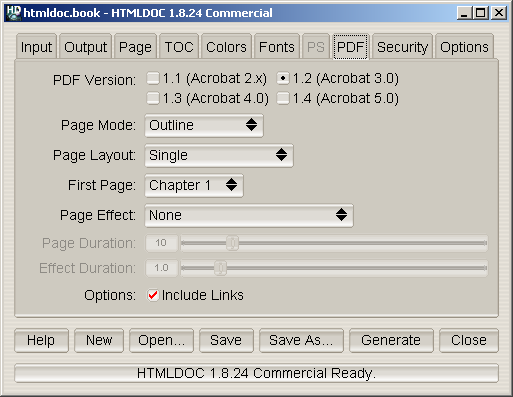The width and height of the screenshot is (513, 397).
Task: Switch to the Input tab
Action: [x=36, y=47]
